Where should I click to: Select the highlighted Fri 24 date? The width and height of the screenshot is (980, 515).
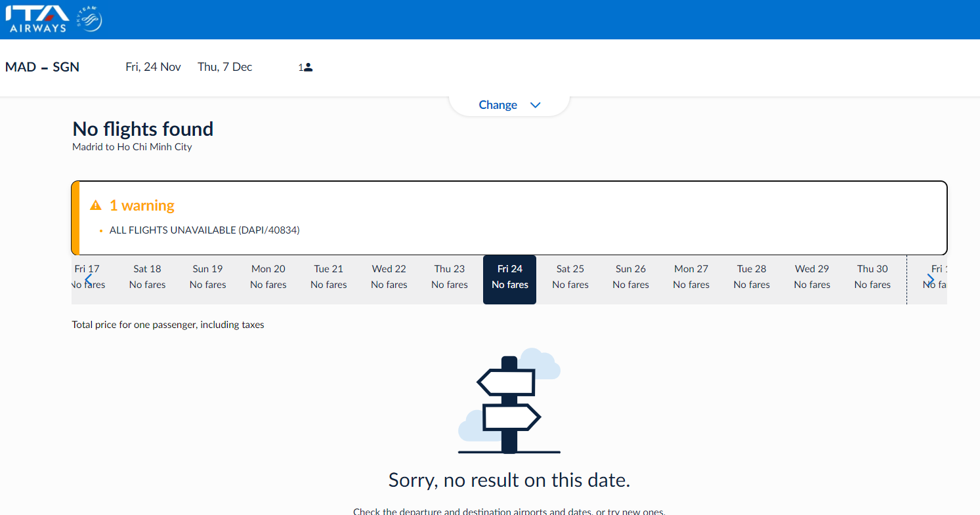tap(510, 279)
